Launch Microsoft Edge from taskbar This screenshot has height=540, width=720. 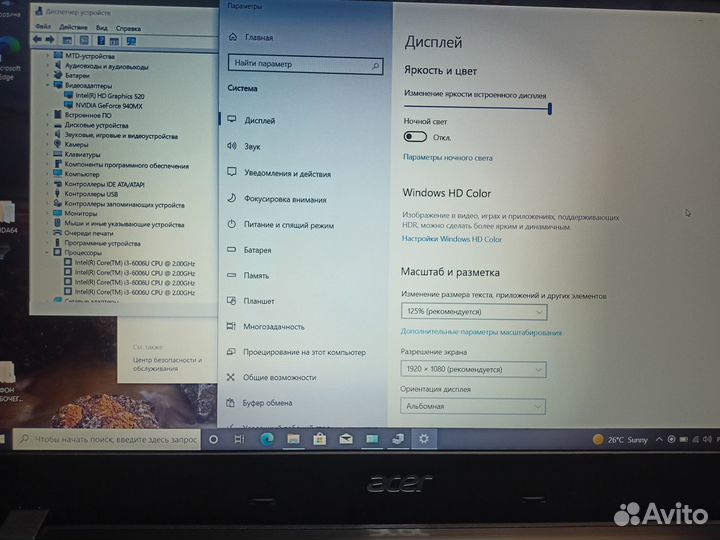pyautogui.click(x=267, y=439)
